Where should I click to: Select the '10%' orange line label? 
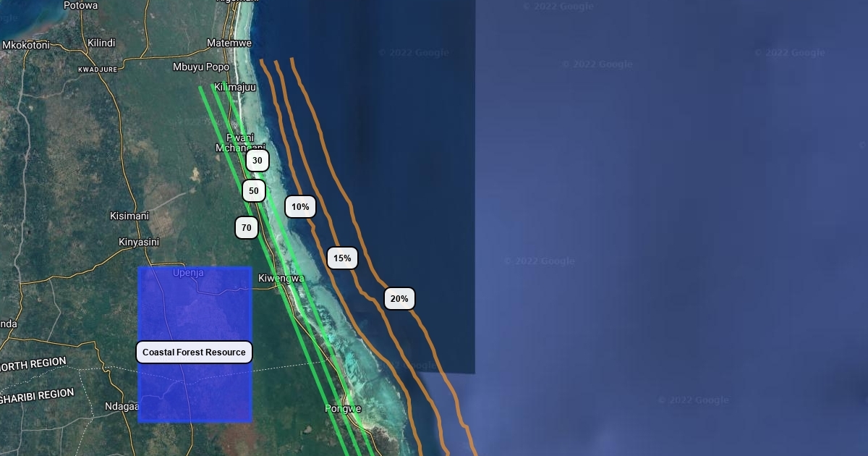pyautogui.click(x=300, y=207)
